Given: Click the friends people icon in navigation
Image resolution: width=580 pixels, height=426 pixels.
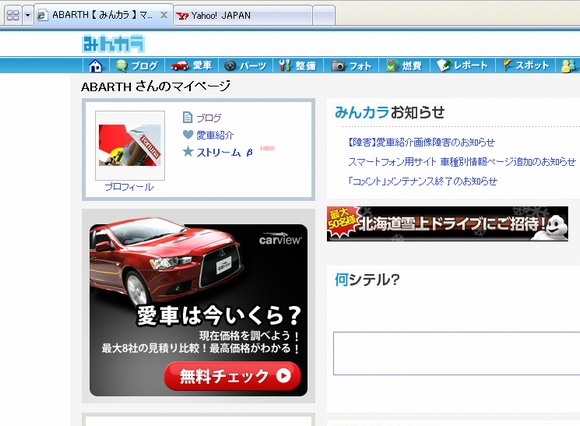Looking at the screenshot, I should [569, 66].
